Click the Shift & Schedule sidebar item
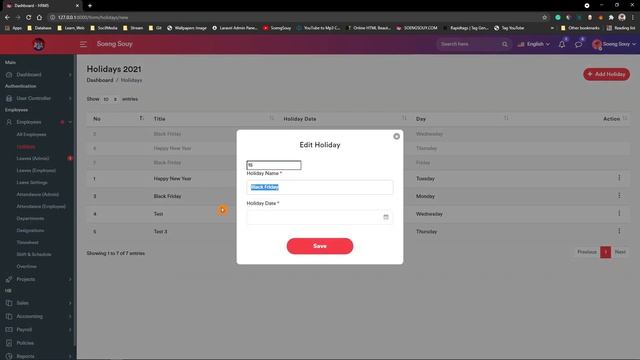The image size is (640, 360). coord(34,254)
